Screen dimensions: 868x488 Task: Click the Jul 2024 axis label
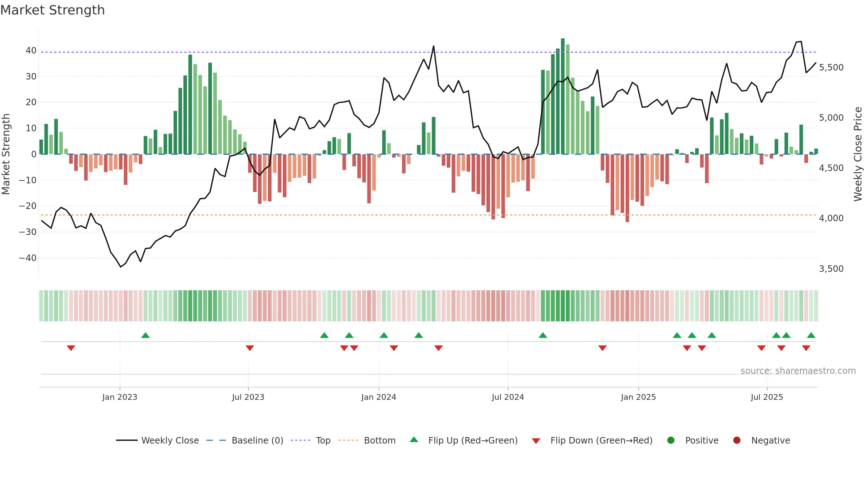coord(508,397)
